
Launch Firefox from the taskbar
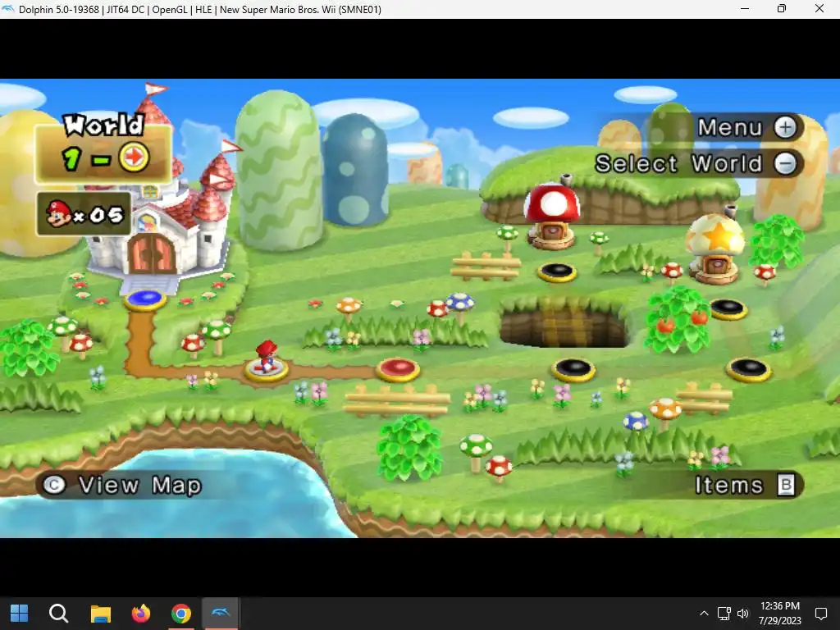click(x=141, y=614)
